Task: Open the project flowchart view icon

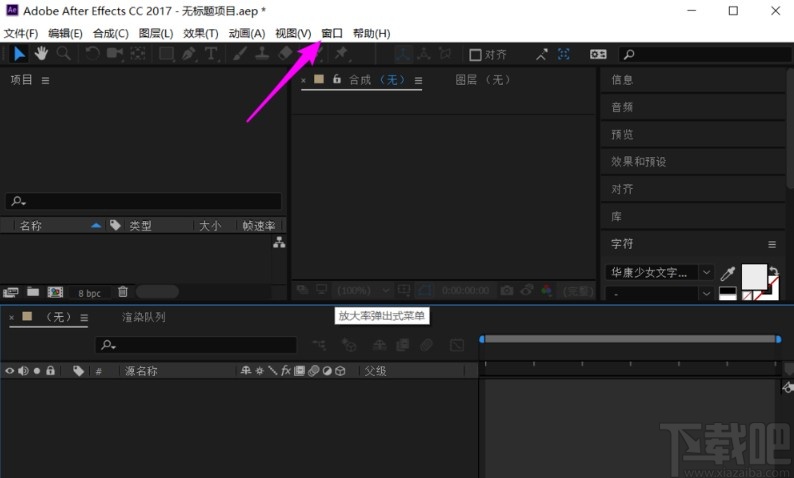Action: point(279,243)
